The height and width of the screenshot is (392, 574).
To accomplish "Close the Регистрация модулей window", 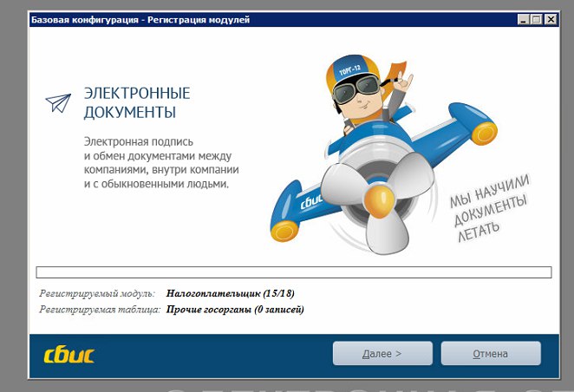I will coord(551,19).
